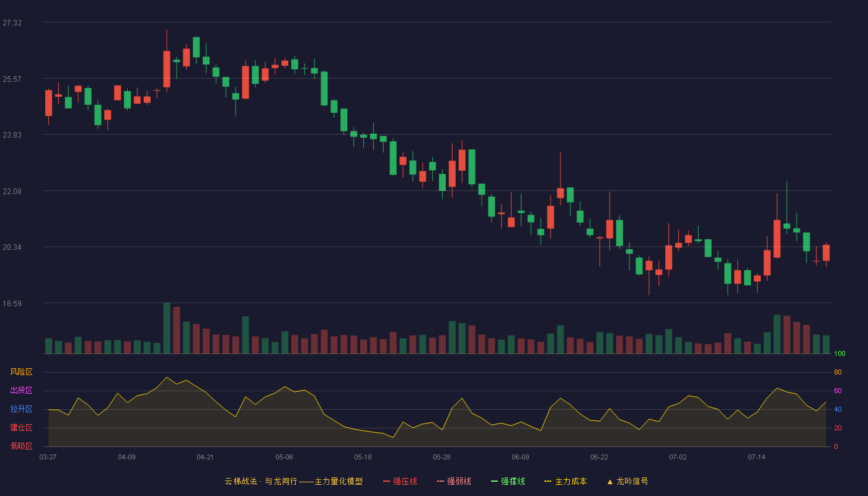Image resolution: width=868 pixels, height=496 pixels.
Task: Click the 04-21 date label
Action: tap(205, 457)
